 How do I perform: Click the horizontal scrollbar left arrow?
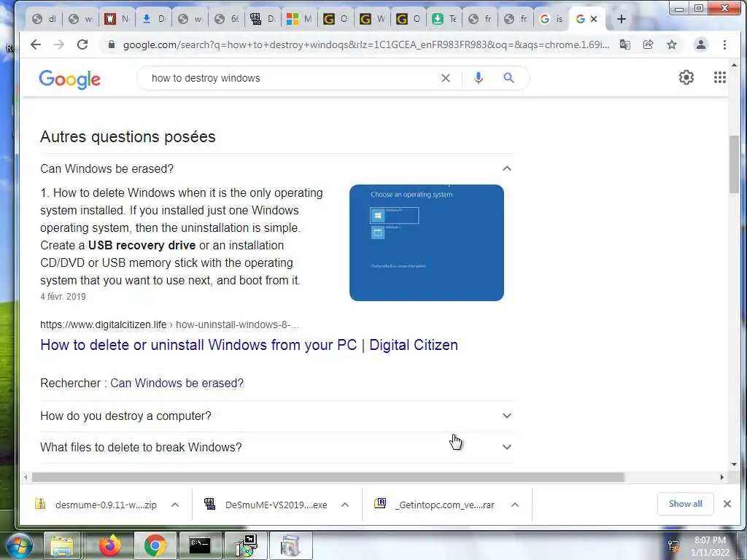(26, 477)
